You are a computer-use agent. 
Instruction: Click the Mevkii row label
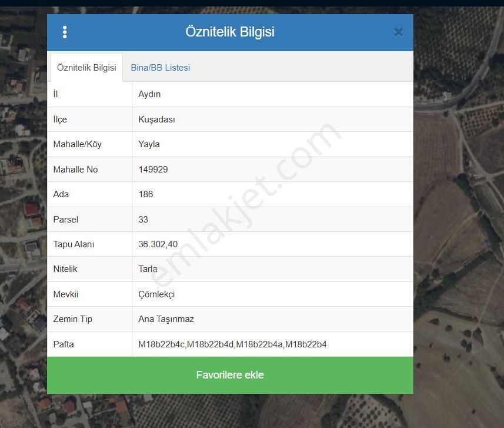tap(65, 294)
